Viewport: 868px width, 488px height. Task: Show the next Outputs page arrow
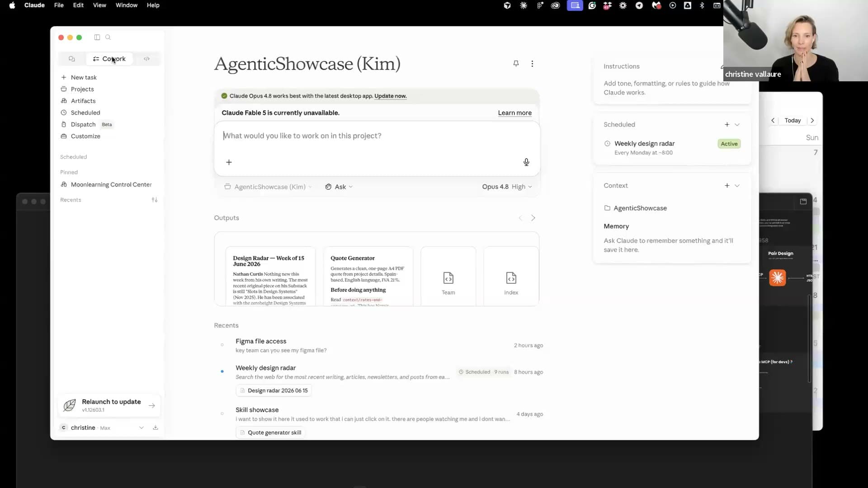coord(533,218)
